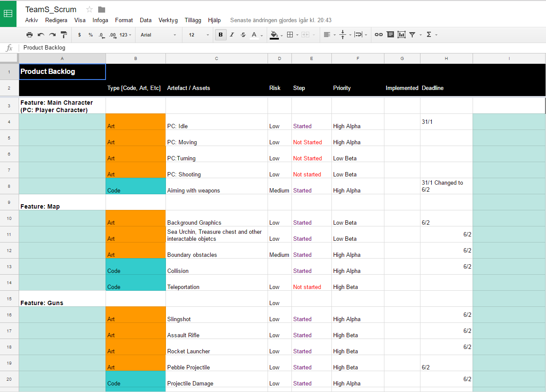Insert a link using the chain icon
The height and width of the screenshot is (392, 546).
pos(379,35)
